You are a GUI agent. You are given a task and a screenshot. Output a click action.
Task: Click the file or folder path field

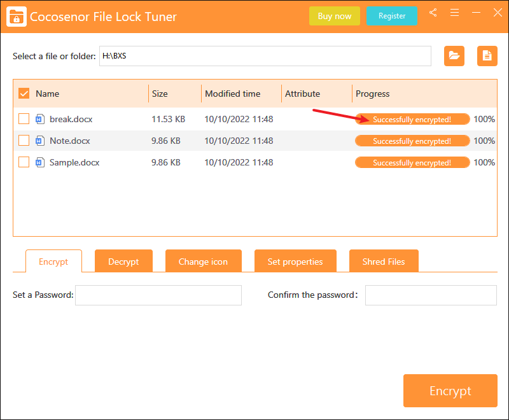coord(265,56)
